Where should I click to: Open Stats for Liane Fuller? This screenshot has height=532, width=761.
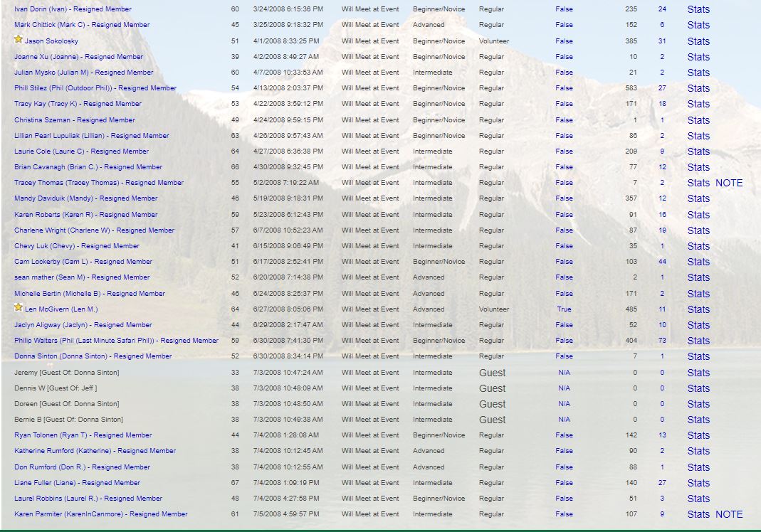(x=698, y=483)
